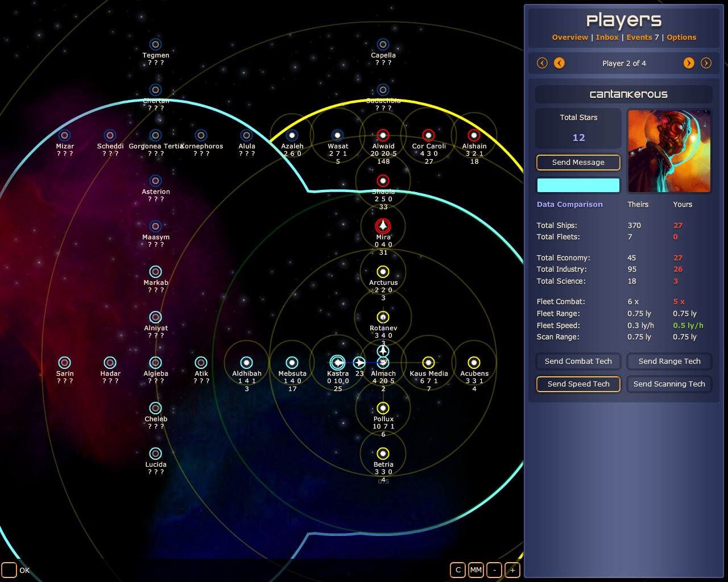The width and height of the screenshot is (728, 582).
Task: Click the Cor Caroli star
Action: click(428, 135)
